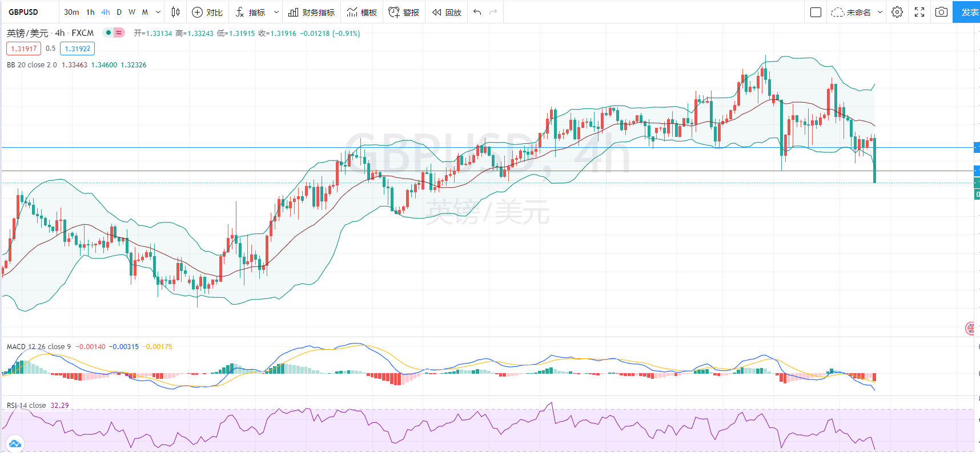This screenshot has width=980, height=453.
Task: Open 模板 indicator templates
Action: pos(362,12)
